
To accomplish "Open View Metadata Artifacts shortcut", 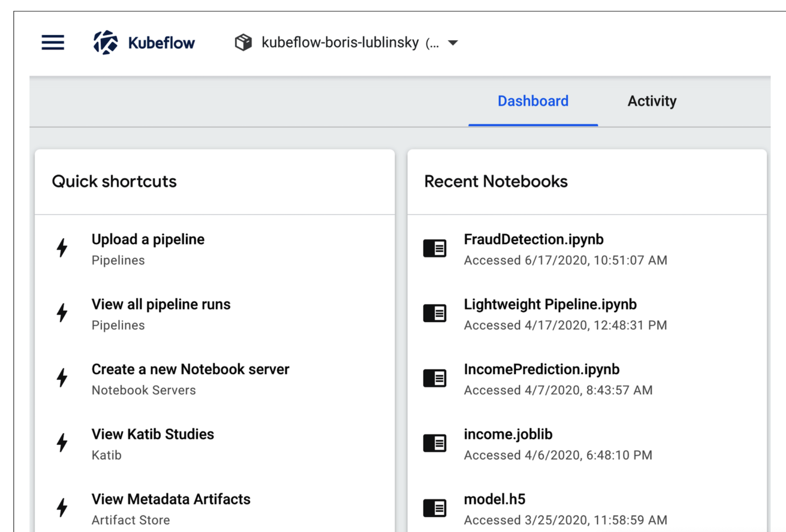I will 171,499.
